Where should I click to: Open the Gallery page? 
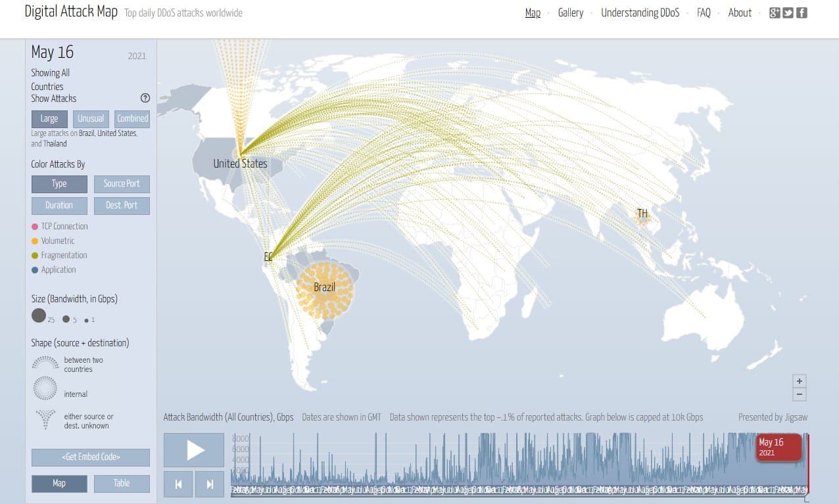pos(571,13)
